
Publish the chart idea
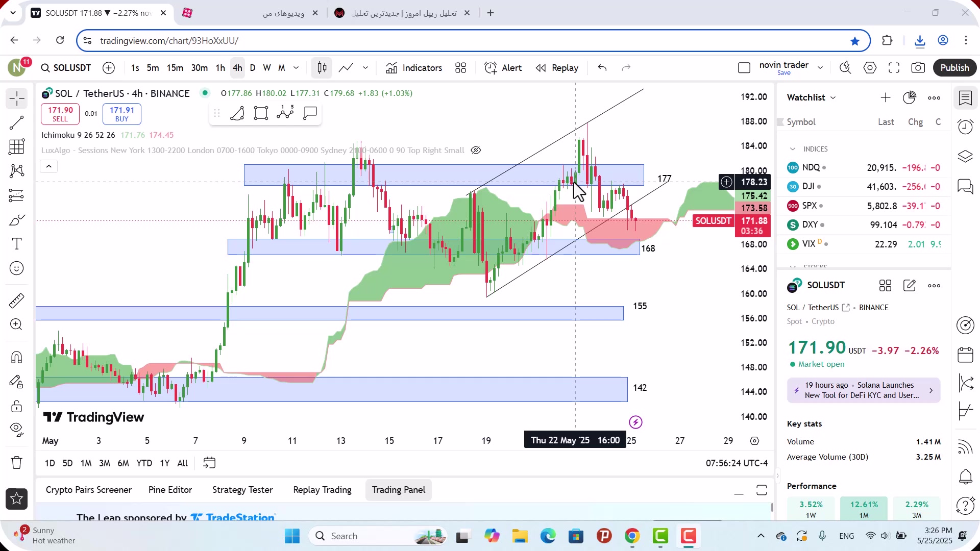click(x=954, y=68)
